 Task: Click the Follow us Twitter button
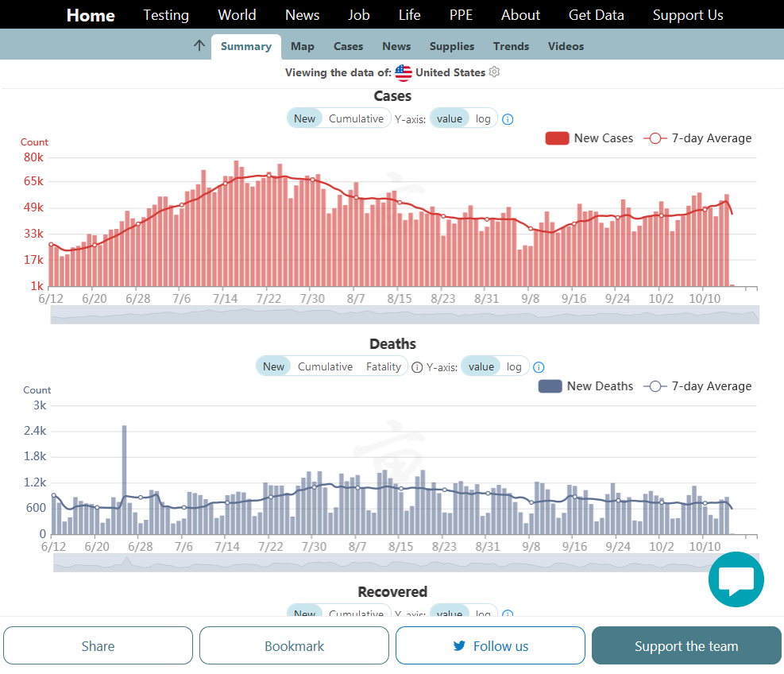tap(490, 645)
